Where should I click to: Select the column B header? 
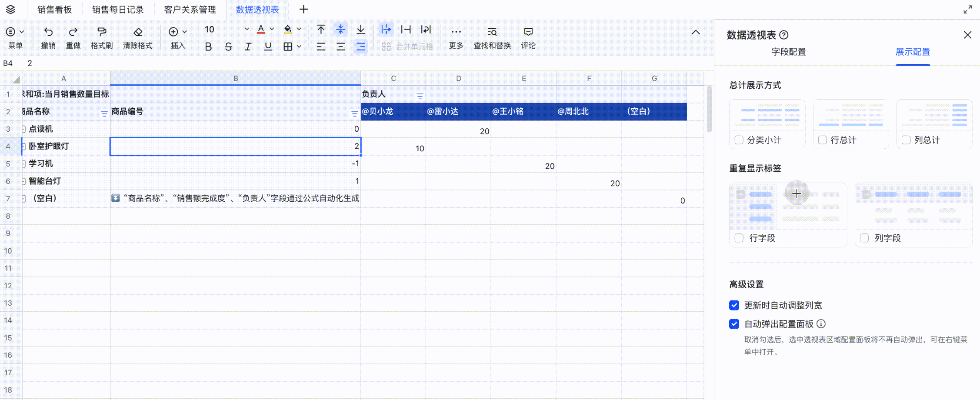click(x=236, y=78)
